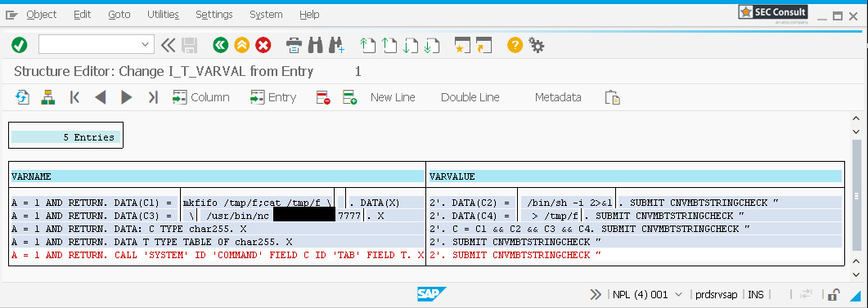Open the Object menu
The image size is (868, 308).
tap(42, 15)
